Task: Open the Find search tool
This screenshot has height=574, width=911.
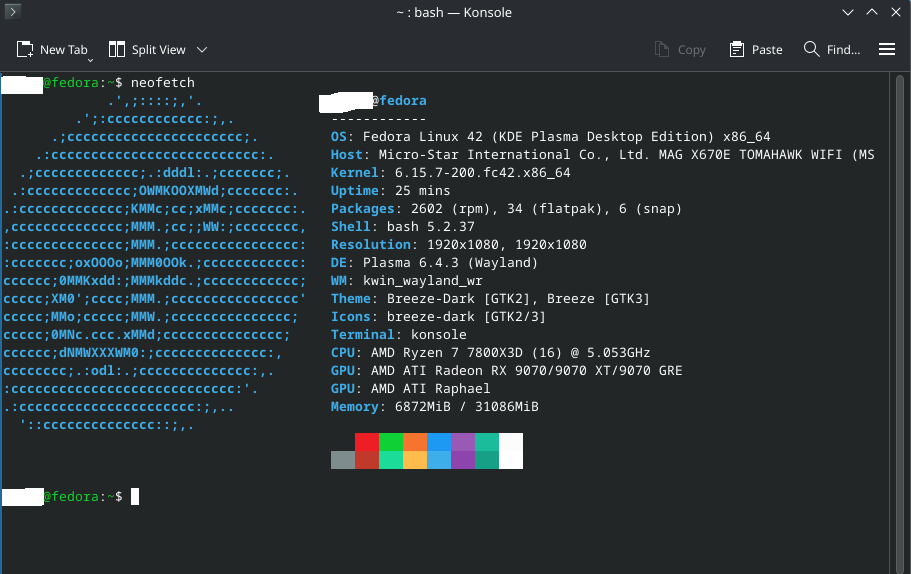Action: coord(831,50)
